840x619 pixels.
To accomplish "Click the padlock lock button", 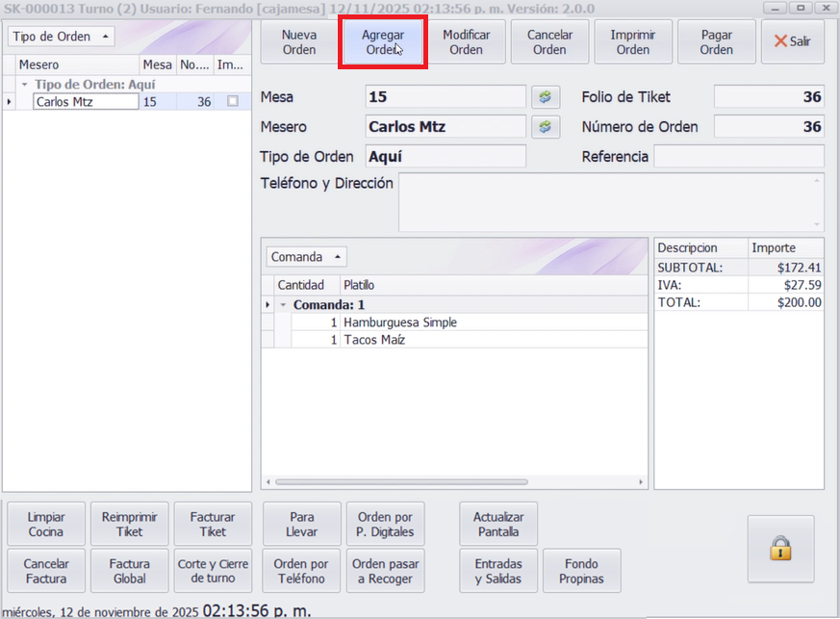I will coord(780,549).
